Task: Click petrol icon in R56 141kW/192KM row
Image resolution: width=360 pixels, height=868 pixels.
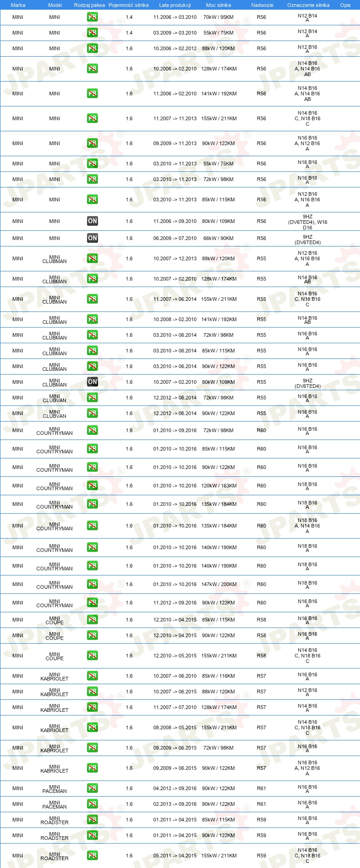Action: (93, 94)
